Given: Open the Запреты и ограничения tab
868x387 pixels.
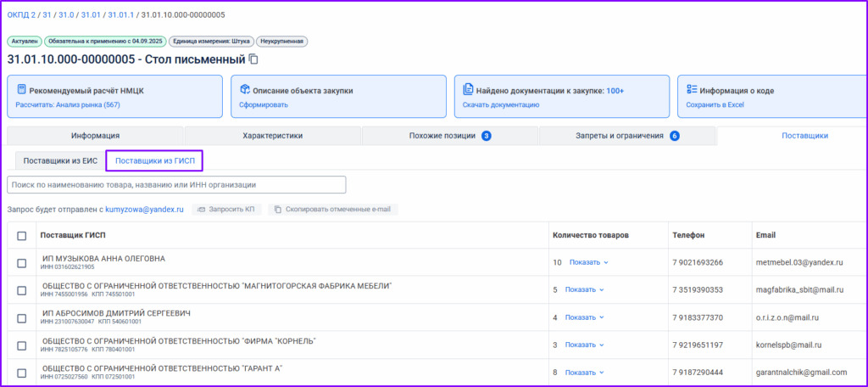Looking at the screenshot, I should (x=627, y=136).
